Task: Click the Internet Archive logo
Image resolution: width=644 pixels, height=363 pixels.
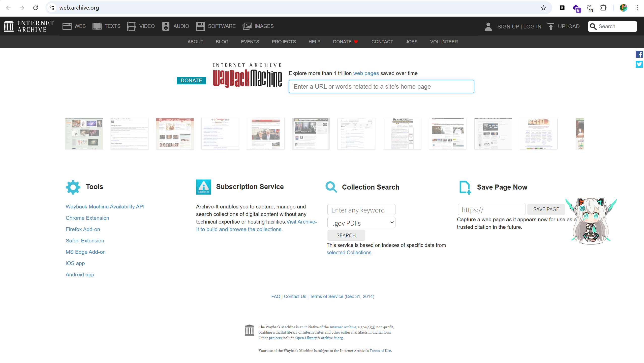Action: [x=29, y=26]
